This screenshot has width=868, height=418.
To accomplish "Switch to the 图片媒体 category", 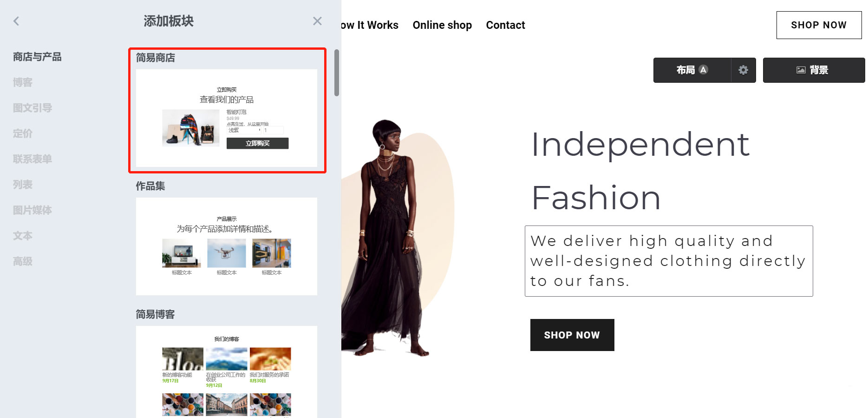I will [x=33, y=210].
